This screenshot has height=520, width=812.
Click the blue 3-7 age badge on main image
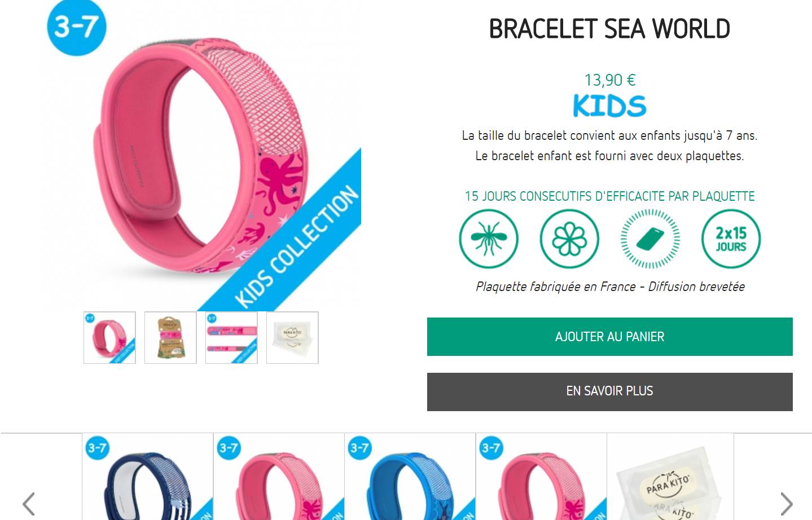pyautogui.click(x=76, y=27)
